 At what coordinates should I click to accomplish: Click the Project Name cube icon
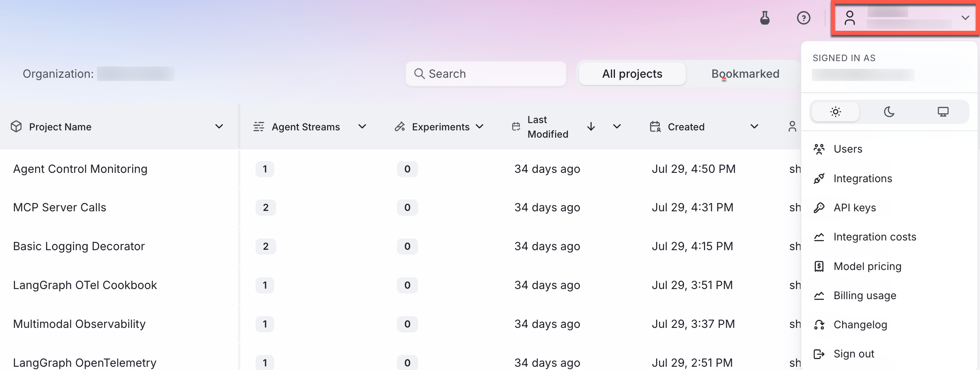tap(16, 127)
